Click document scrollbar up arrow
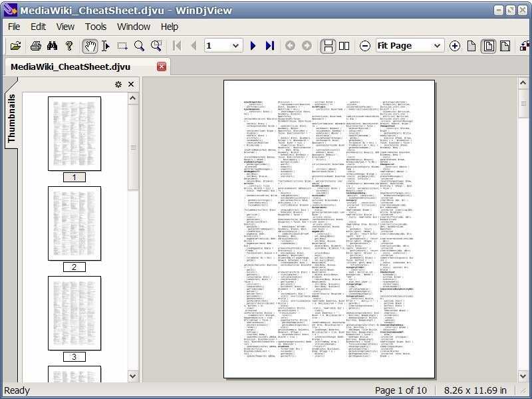The image size is (532, 399). (x=523, y=82)
